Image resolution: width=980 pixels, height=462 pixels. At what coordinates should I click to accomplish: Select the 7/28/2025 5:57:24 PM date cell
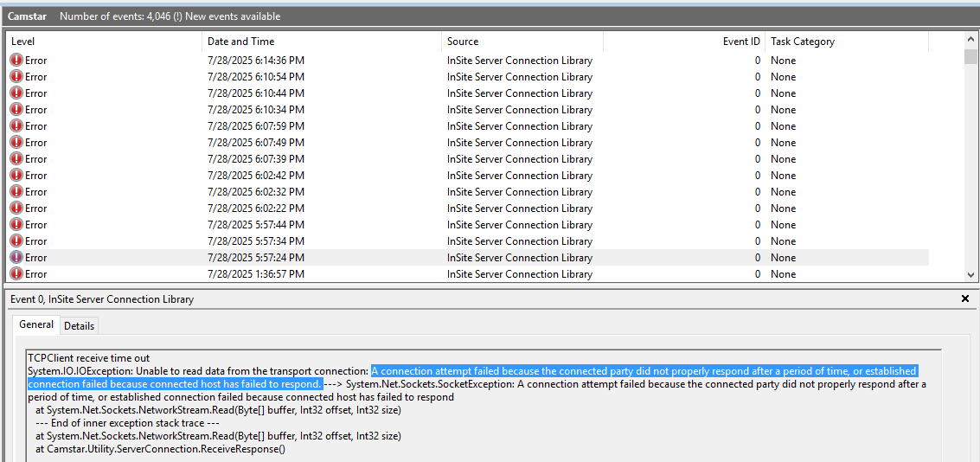tap(256, 257)
